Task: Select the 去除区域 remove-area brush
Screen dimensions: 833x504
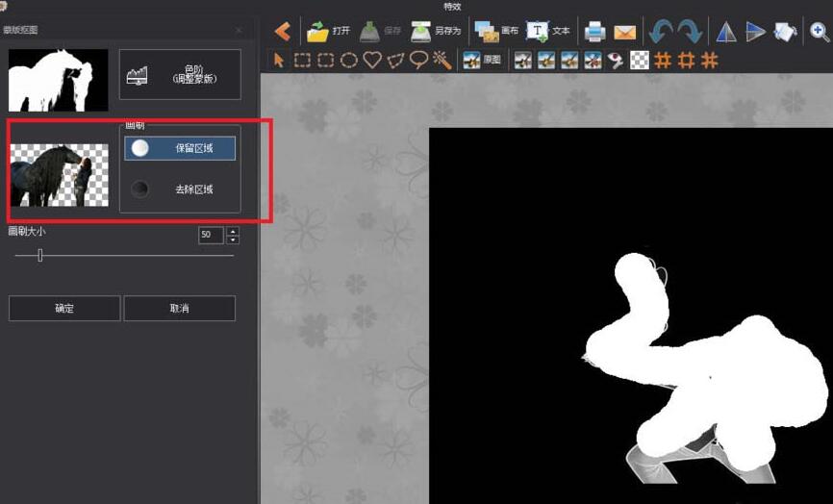Action: point(180,189)
